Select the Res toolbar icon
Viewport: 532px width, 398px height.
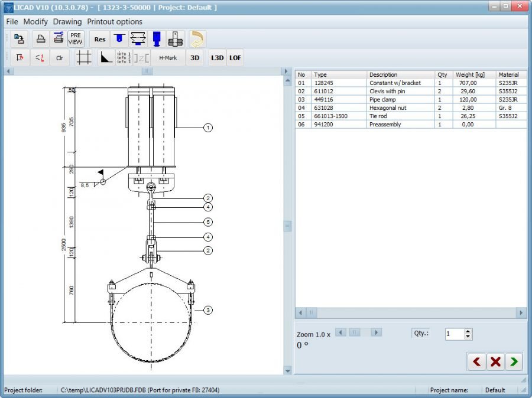coord(99,39)
